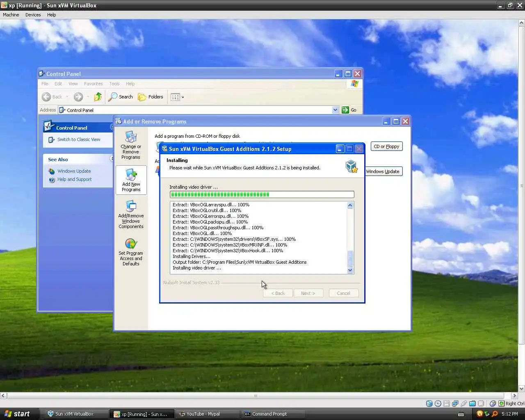The height and width of the screenshot is (420, 525).
Task: Switch to Command Prompt taskbar item
Action: click(x=273, y=414)
